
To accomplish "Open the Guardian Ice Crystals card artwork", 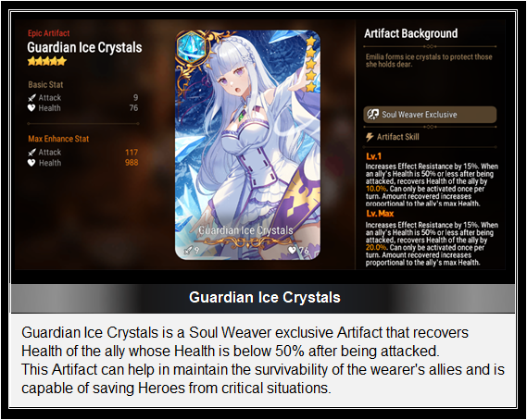I will (x=247, y=145).
